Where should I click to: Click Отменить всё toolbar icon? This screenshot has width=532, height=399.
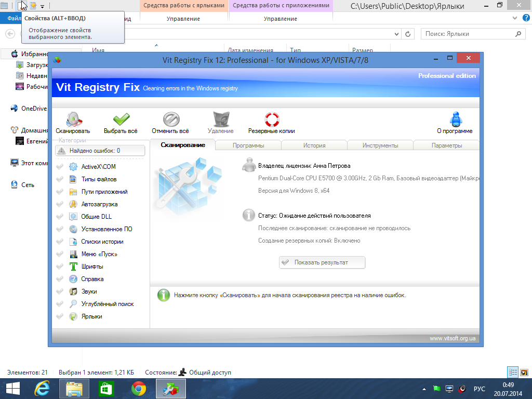[171, 119]
